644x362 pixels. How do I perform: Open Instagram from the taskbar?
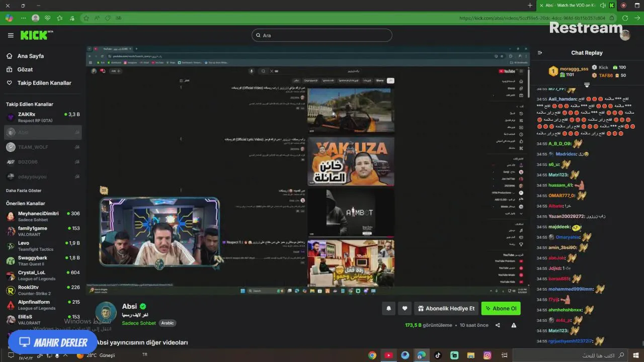487,355
